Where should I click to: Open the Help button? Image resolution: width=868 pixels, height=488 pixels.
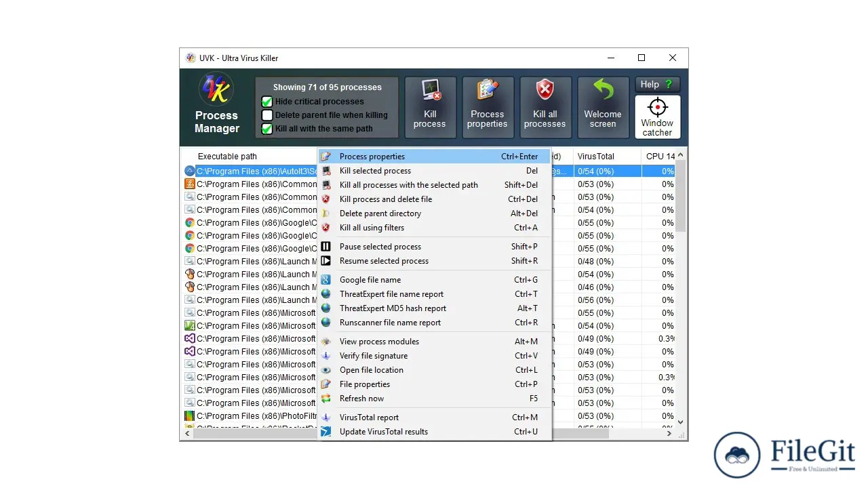point(657,84)
